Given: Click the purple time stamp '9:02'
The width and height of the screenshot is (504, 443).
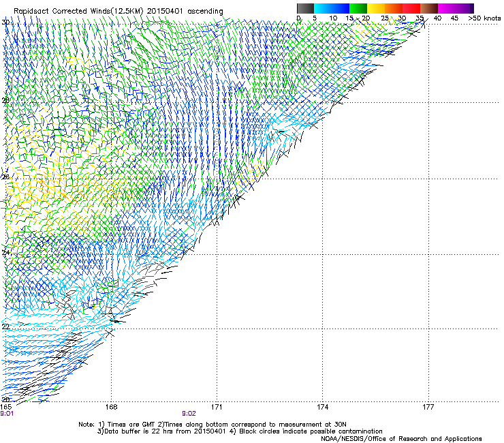Looking at the screenshot, I should pyautogui.click(x=189, y=414).
